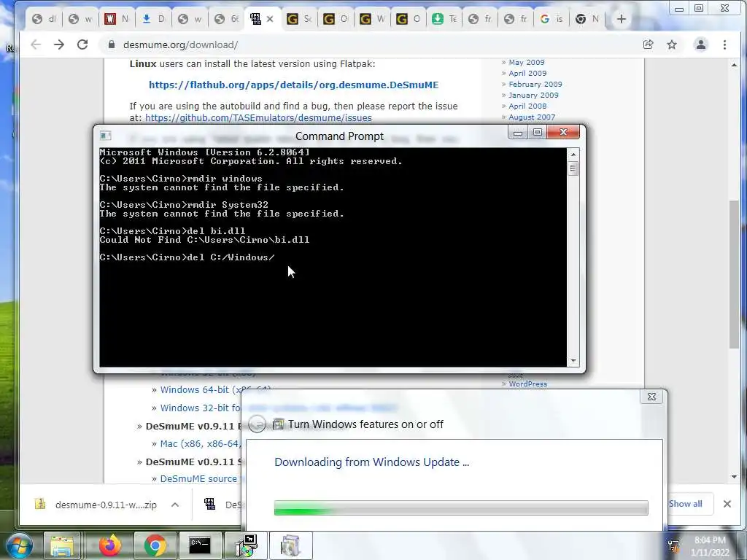Close Turn Windows features dialog
Viewport: 747px width, 560px height.
pos(651,397)
